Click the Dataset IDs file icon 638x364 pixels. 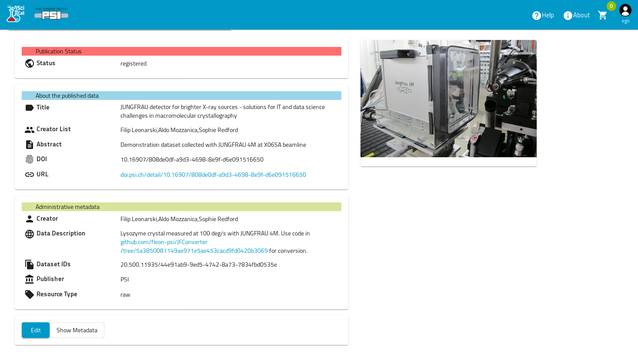30,265
